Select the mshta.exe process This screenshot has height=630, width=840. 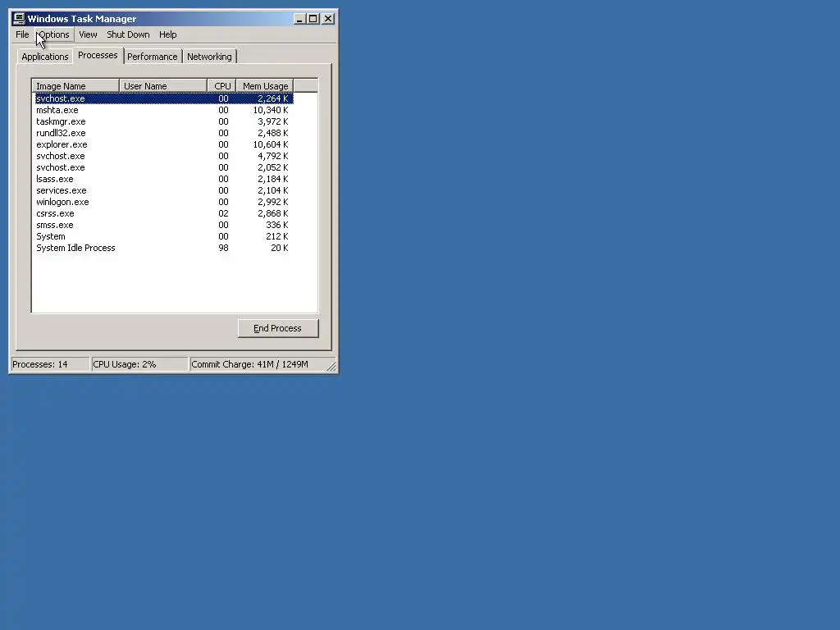coord(164,110)
